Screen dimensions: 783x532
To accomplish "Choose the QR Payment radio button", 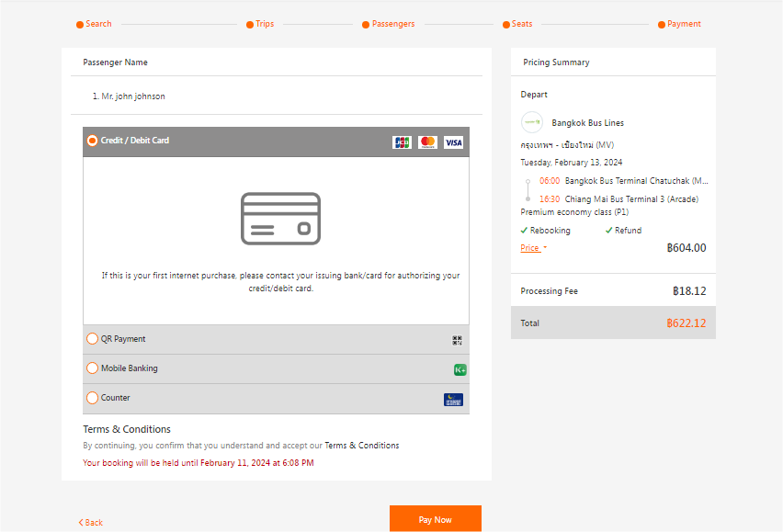I will (92, 339).
